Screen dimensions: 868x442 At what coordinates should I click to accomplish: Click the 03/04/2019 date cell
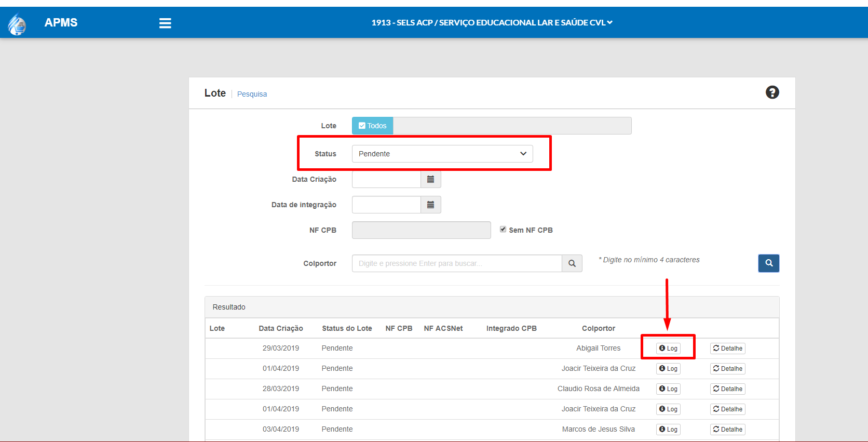(x=281, y=429)
